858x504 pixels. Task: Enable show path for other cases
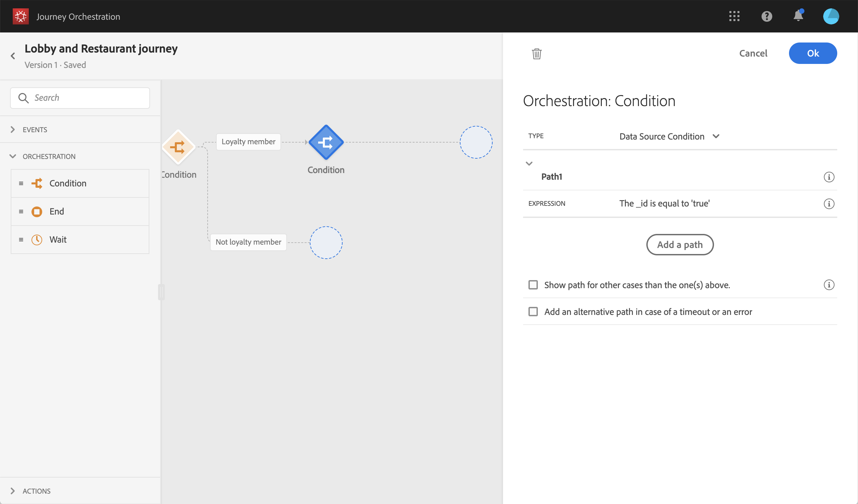(x=533, y=285)
